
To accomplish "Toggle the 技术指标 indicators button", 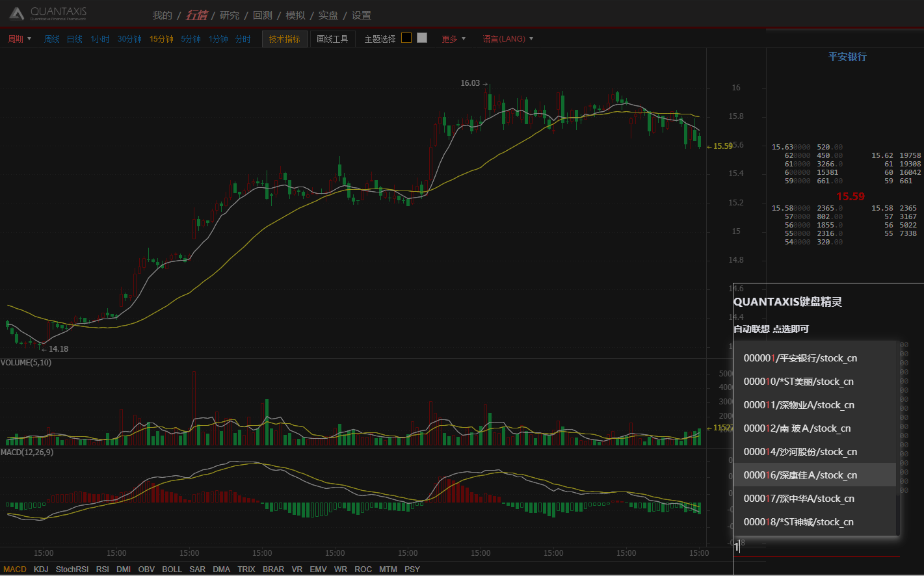I will click(x=285, y=39).
